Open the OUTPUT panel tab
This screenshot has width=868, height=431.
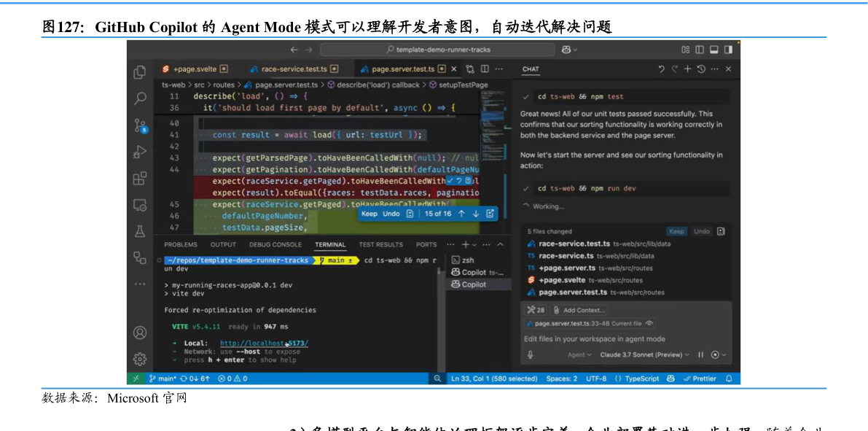223,244
